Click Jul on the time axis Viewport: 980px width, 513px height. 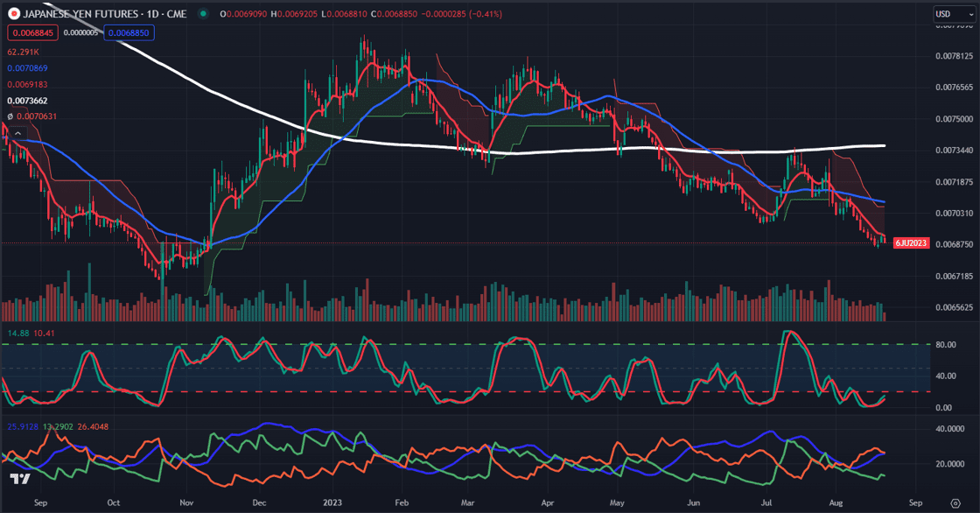click(766, 503)
